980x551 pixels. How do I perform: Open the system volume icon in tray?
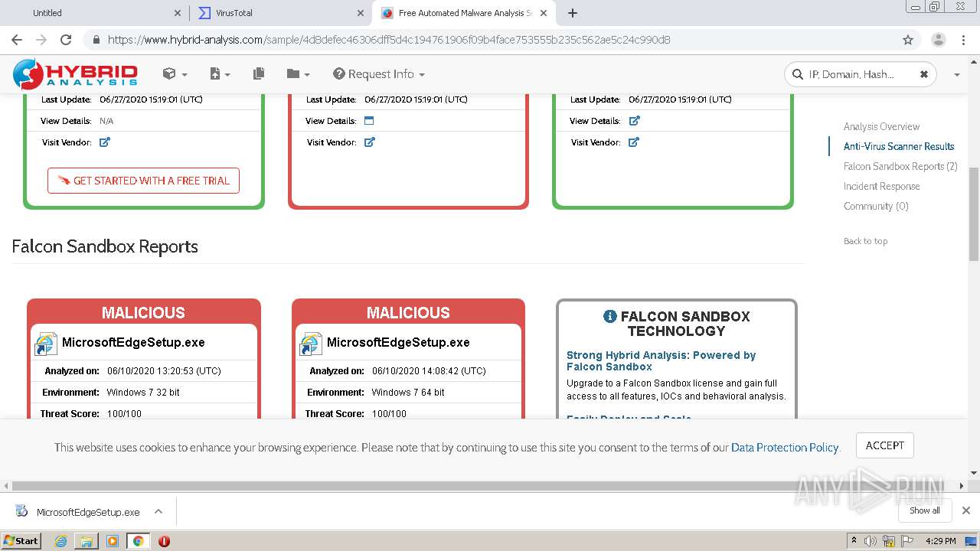click(871, 541)
